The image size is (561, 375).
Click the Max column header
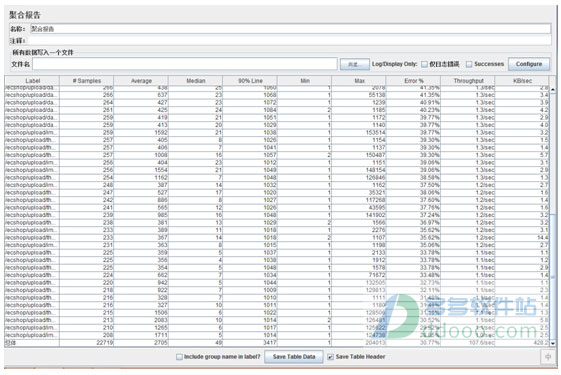(359, 81)
